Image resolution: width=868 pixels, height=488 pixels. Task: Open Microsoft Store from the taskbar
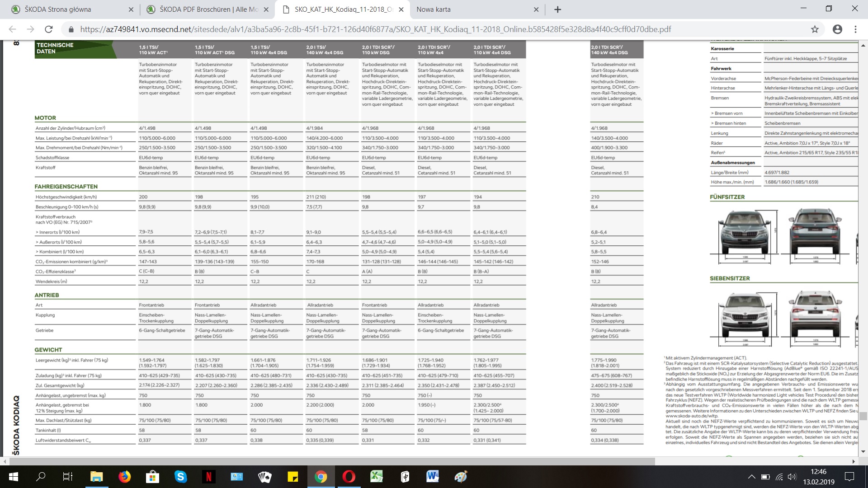point(152,476)
